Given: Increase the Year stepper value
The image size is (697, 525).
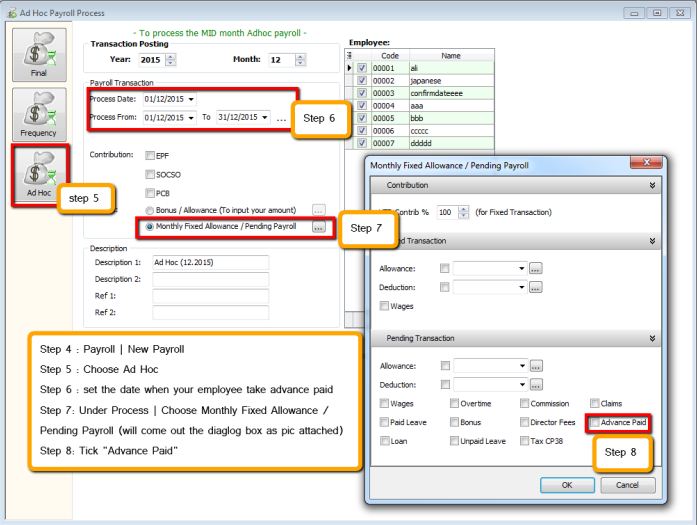Looking at the screenshot, I should 171,56.
